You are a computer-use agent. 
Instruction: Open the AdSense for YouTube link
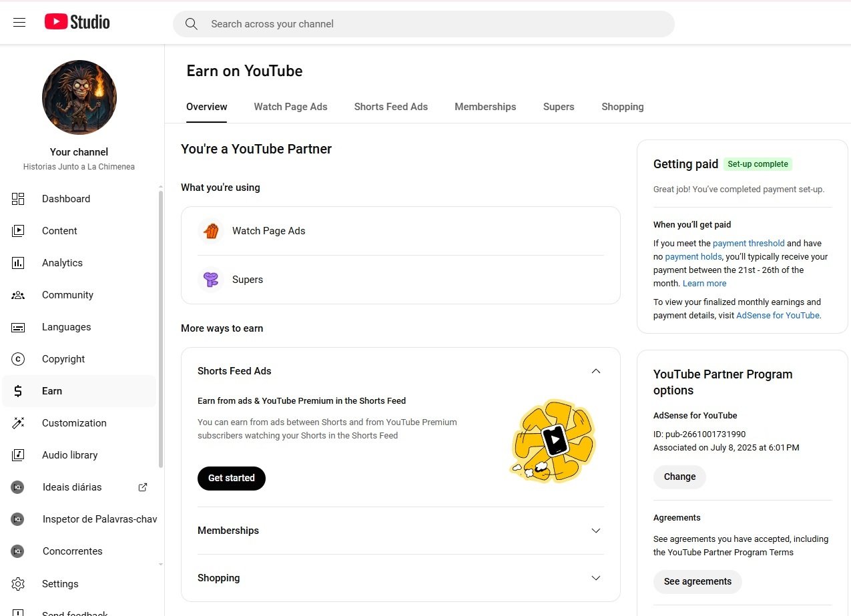click(x=778, y=316)
